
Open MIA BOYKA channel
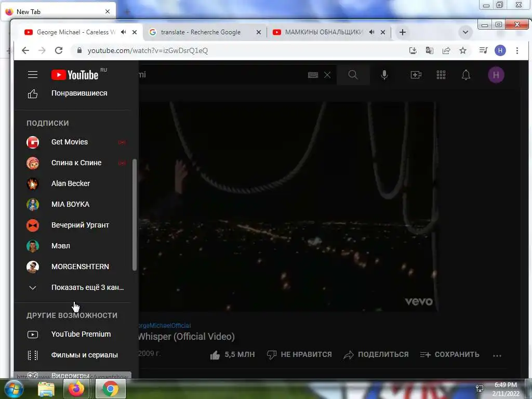coord(76,204)
